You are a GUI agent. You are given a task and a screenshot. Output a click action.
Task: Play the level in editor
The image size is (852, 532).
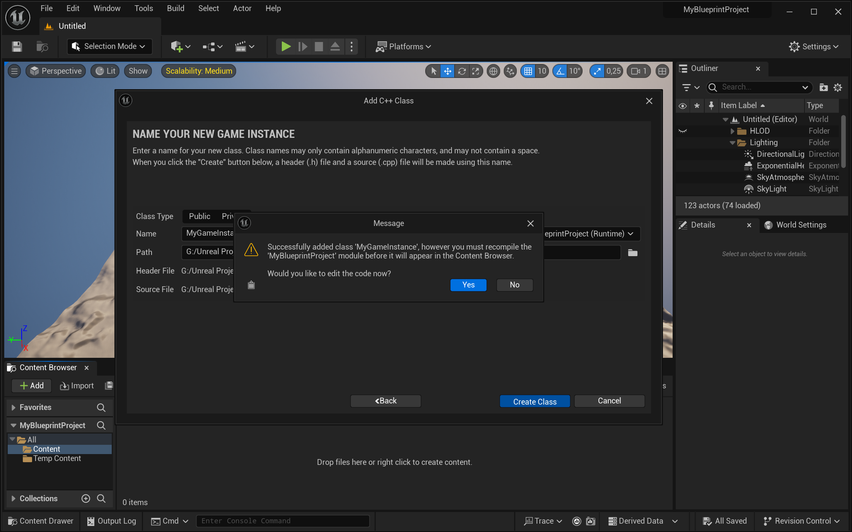pos(286,47)
